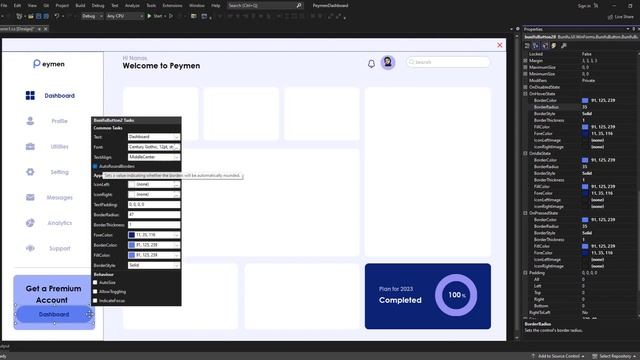The image size is (640, 360).
Task: Toggle the AutoRoundBorders checkbox
Action: pos(95,166)
